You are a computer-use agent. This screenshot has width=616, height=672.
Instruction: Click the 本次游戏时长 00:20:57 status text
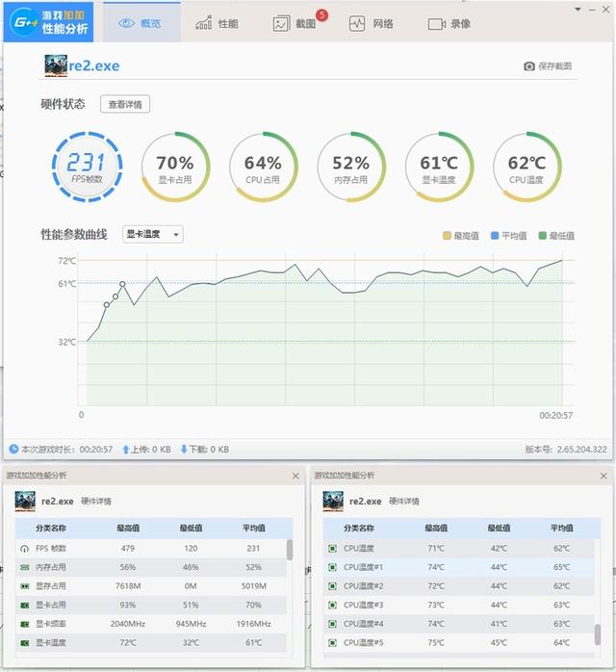click(x=66, y=450)
